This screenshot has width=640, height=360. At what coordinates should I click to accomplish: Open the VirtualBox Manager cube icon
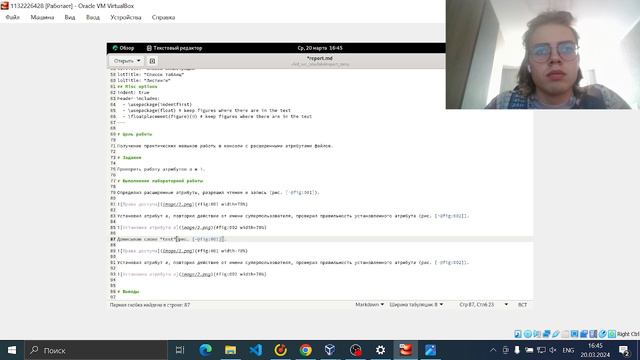point(330,350)
